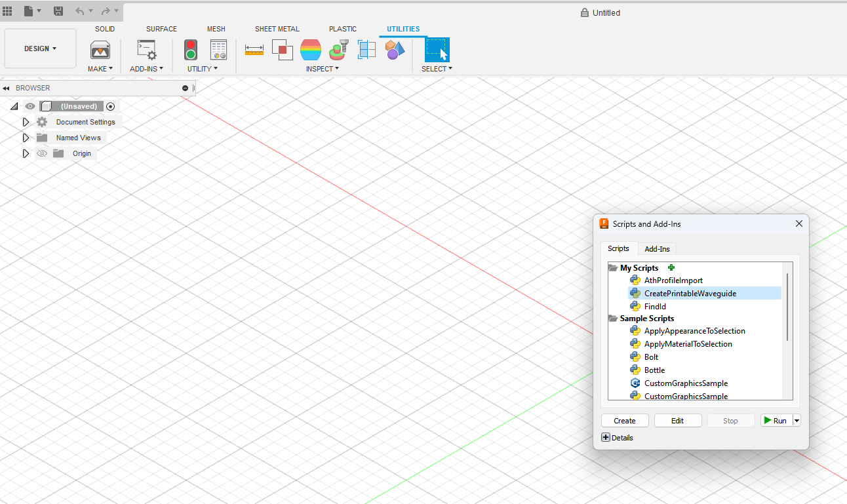The width and height of the screenshot is (847, 504).
Task: Expand the Document Settings node
Action: click(26, 122)
